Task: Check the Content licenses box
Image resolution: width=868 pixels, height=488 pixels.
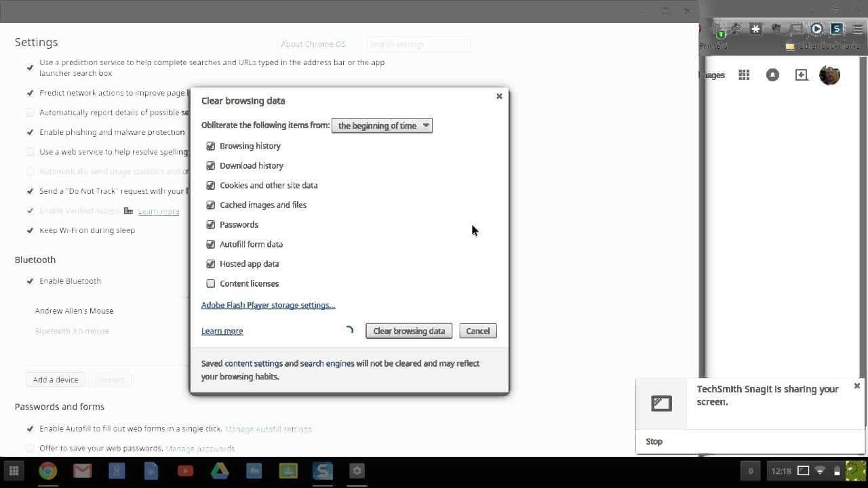Action: click(210, 284)
